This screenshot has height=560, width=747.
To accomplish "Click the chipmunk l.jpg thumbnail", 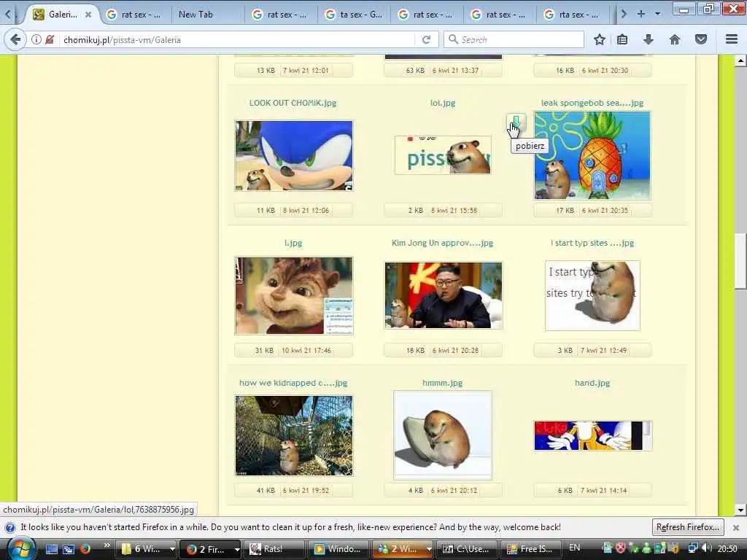I will [x=294, y=296].
